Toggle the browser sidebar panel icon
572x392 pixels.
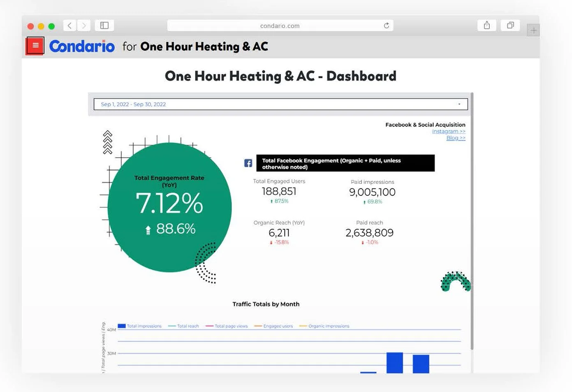[x=104, y=26]
